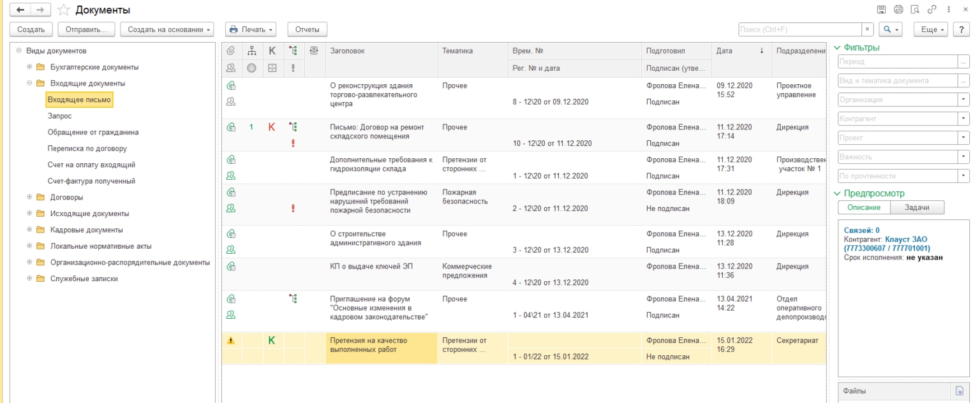Click the hierarchy structure column header icon

(251, 51)
